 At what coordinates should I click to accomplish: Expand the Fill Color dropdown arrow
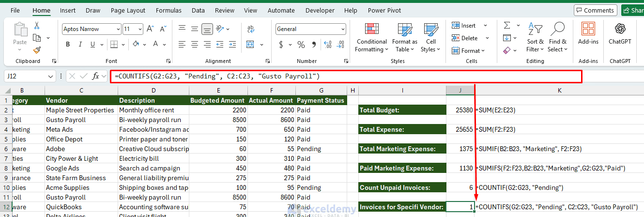point(144,45)
